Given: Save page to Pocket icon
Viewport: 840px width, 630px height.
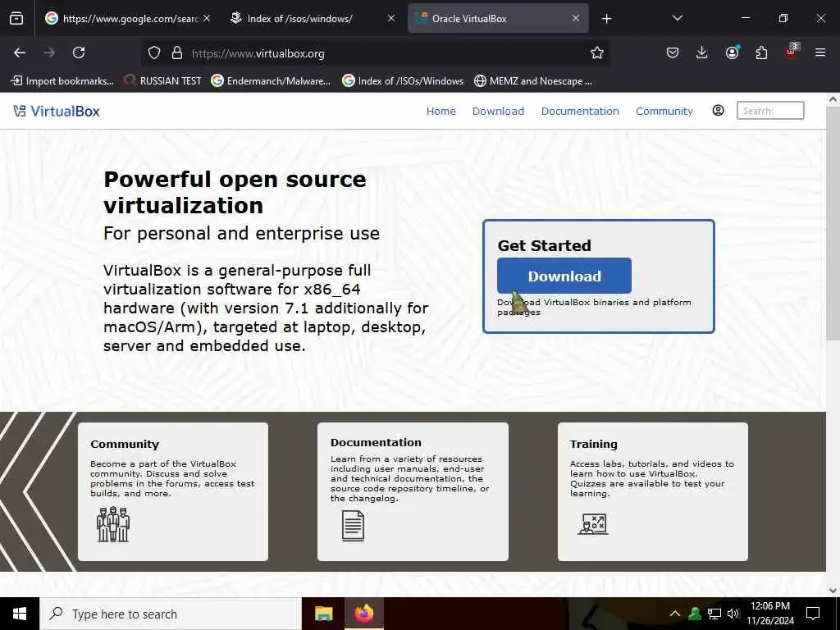Looking at the screenshot, I should 673,52.
